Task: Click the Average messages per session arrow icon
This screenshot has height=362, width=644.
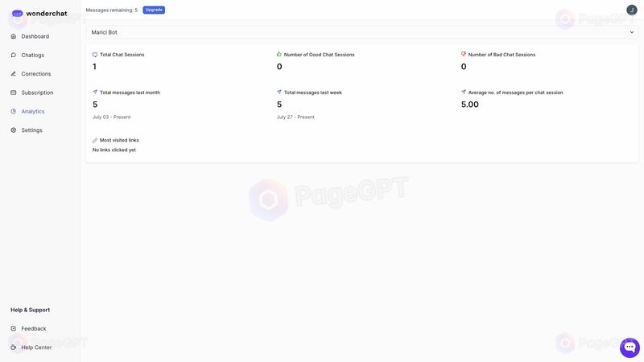Action: coord(464,92)
